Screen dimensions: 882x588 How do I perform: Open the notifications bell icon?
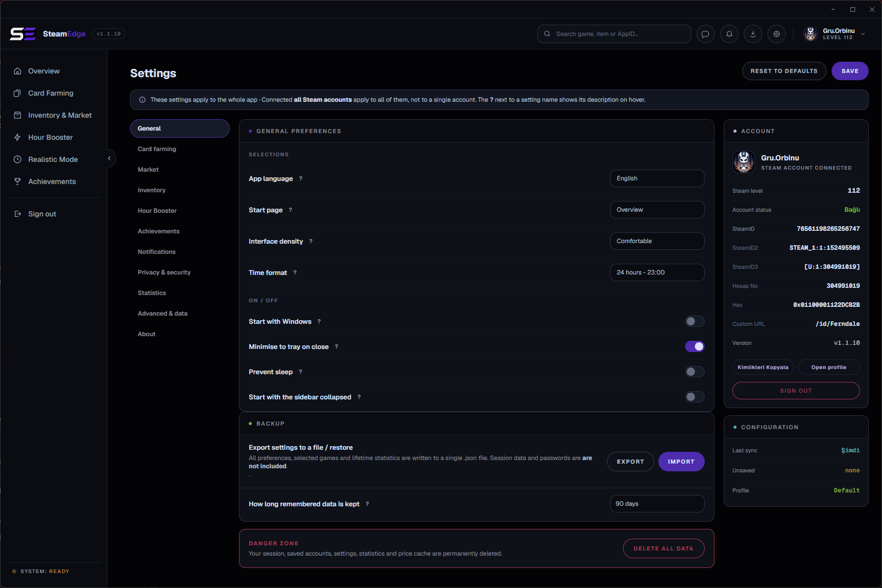729,34
